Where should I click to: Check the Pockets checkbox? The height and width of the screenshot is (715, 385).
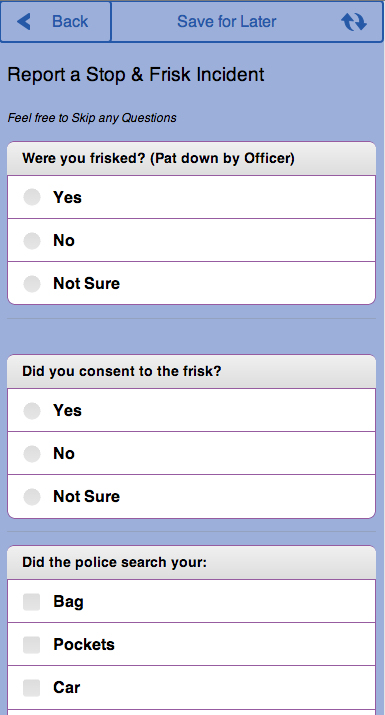point(31,644)
